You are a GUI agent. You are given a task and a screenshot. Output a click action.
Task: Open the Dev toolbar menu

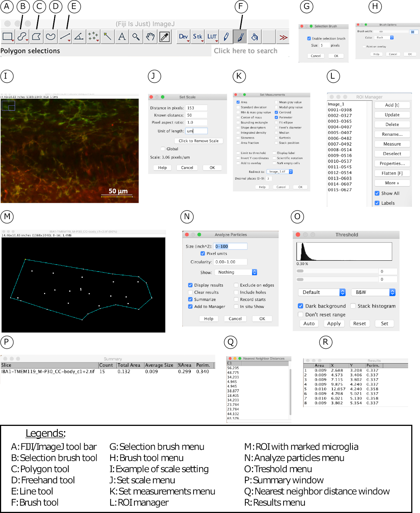(x=183, y=36)
